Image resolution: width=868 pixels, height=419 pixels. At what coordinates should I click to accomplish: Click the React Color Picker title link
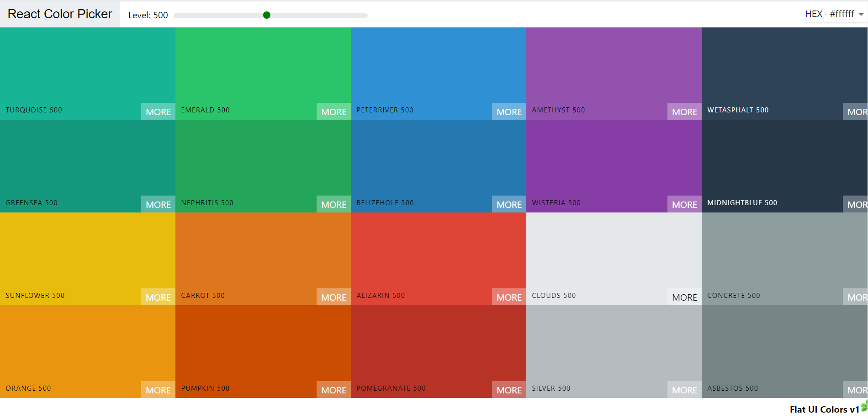click(x=60, y=14)
